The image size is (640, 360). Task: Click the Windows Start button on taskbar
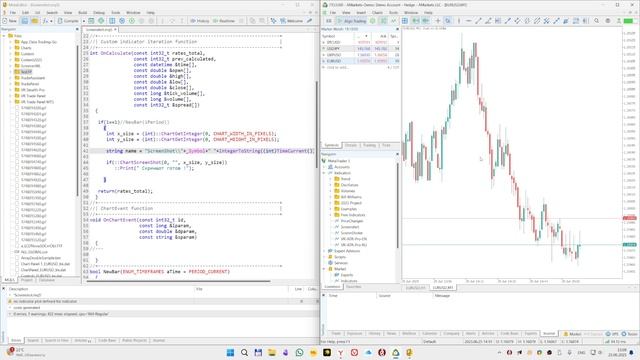230,352
